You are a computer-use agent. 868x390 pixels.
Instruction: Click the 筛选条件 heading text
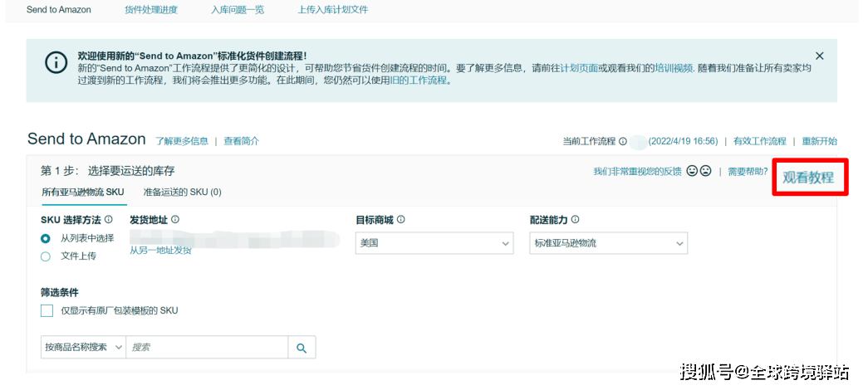[x=59, y=292]
